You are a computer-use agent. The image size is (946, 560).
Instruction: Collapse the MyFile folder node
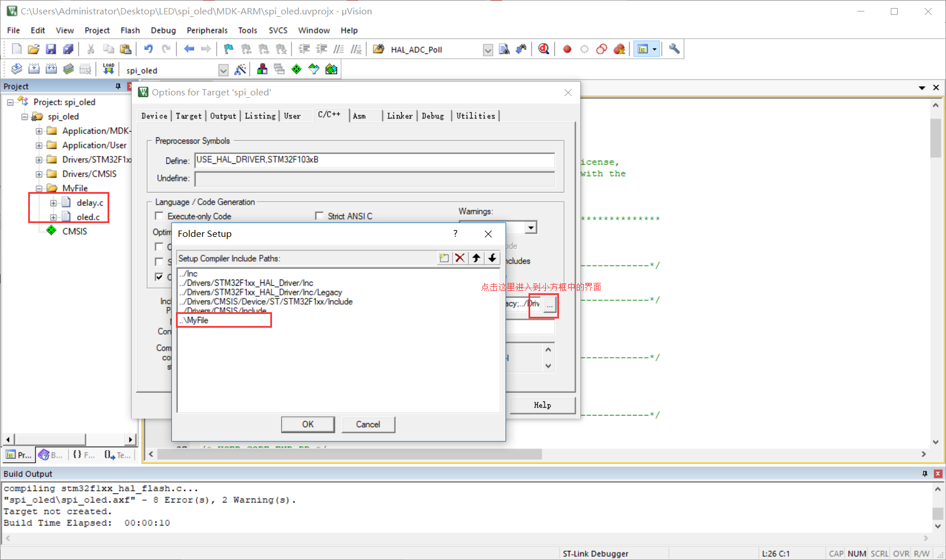pos(39,189)
